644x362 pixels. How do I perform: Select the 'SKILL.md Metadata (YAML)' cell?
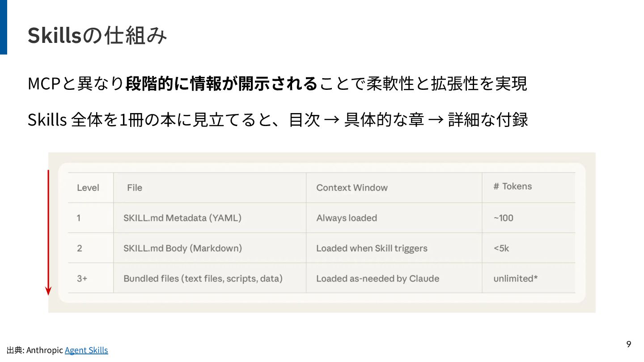[x=182, y=218]
